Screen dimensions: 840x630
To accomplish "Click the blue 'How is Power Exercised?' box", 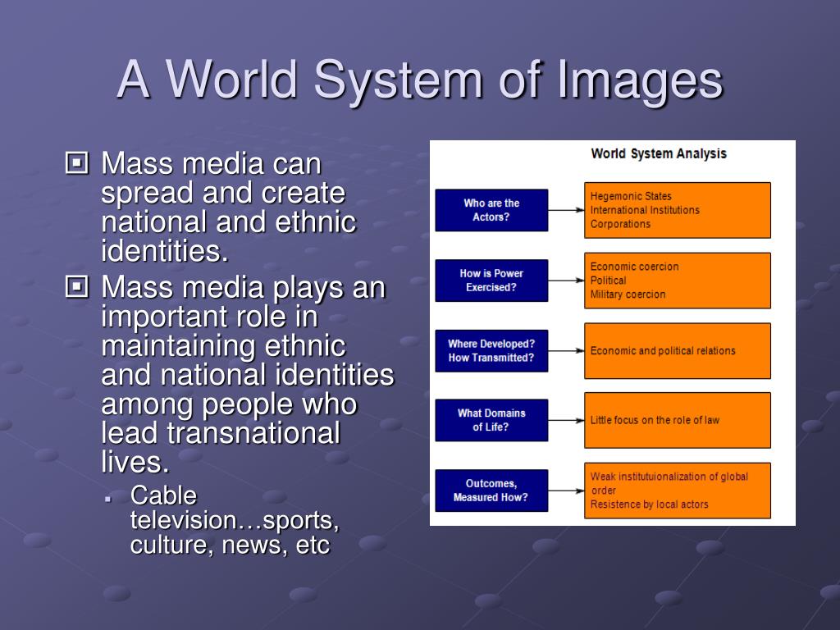I will click(x=491, y=281).
